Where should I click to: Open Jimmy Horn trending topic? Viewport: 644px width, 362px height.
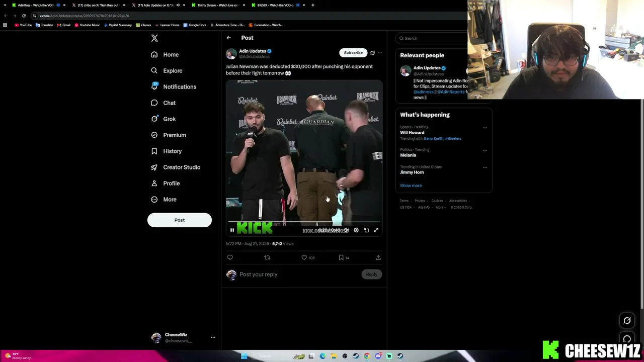(x=412, y=172)
